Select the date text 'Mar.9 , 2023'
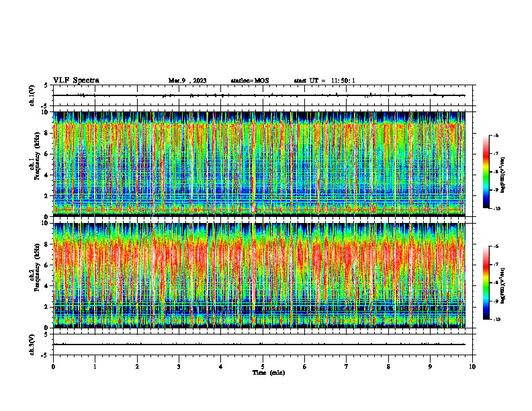 tap(187, 81)
